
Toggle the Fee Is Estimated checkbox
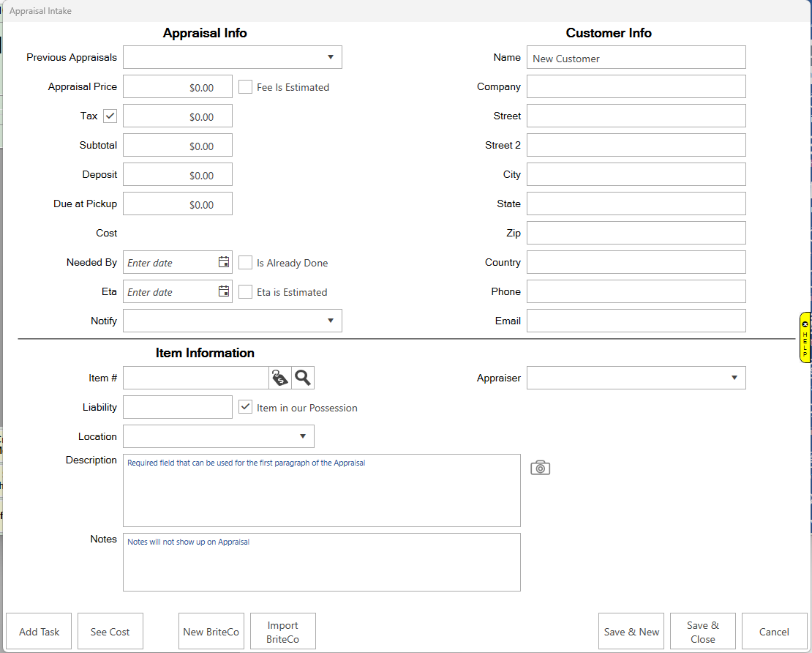246,87
